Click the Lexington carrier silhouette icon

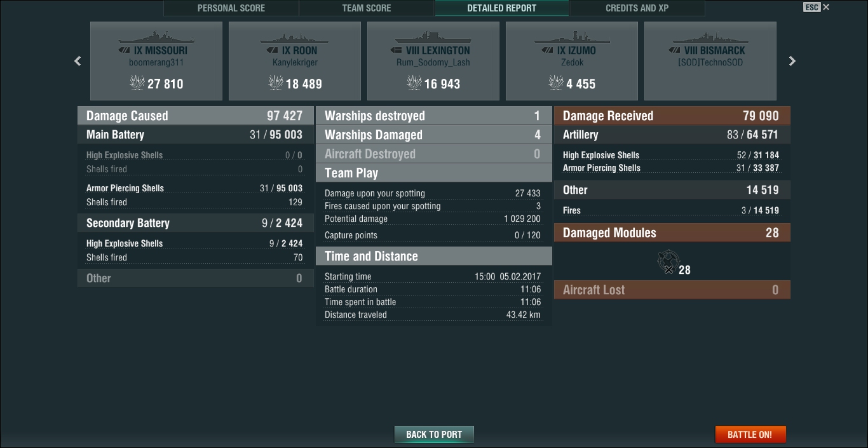[433, 36]
